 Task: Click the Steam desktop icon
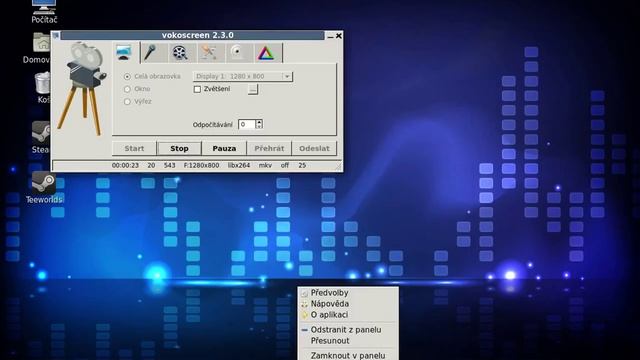(41, 137)
